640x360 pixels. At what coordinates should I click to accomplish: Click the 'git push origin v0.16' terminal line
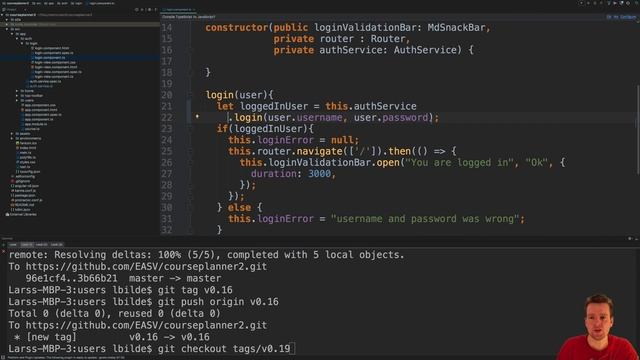[143, 302]
